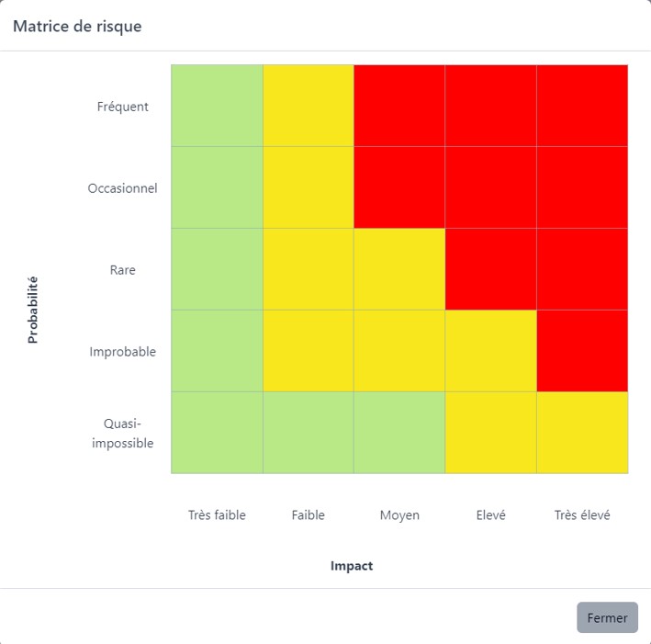Click the Impact axis label
Screen dimensions: 651x644
pos(352,566)
